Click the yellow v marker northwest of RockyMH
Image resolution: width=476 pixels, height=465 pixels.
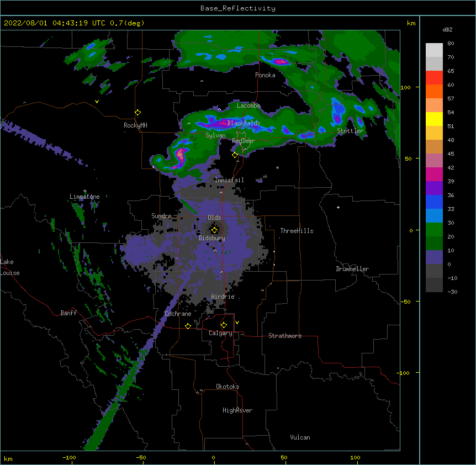tap(97, 102)
